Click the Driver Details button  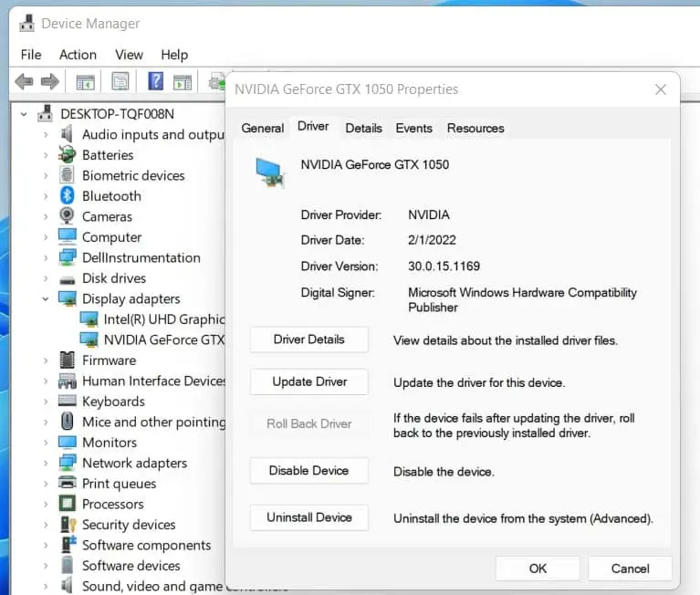(x=308, y=339)
